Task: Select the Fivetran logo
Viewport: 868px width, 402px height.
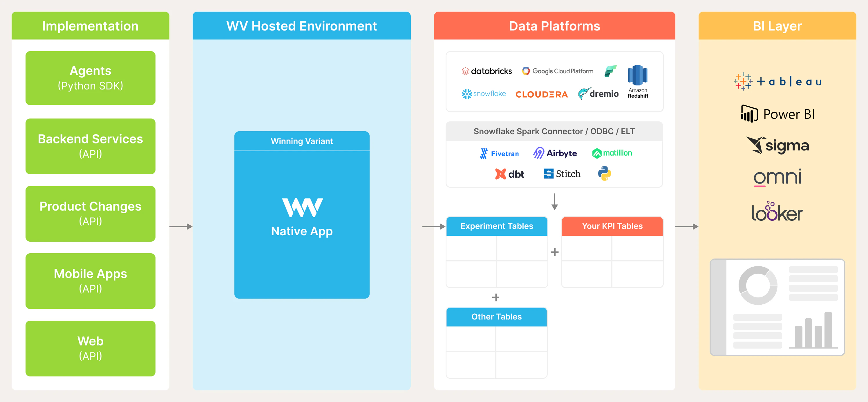Action: (499, 153)
